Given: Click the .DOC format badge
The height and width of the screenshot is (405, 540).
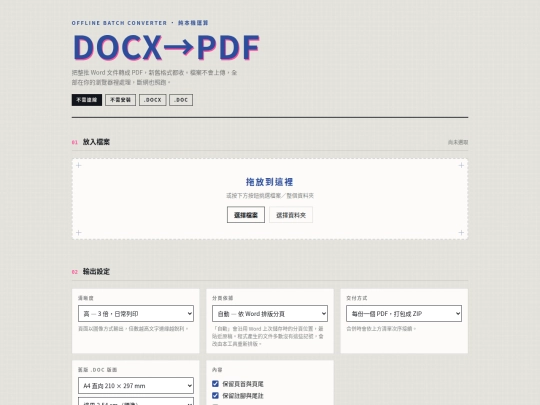Looking at the screenshot, I should coord(181,100).
